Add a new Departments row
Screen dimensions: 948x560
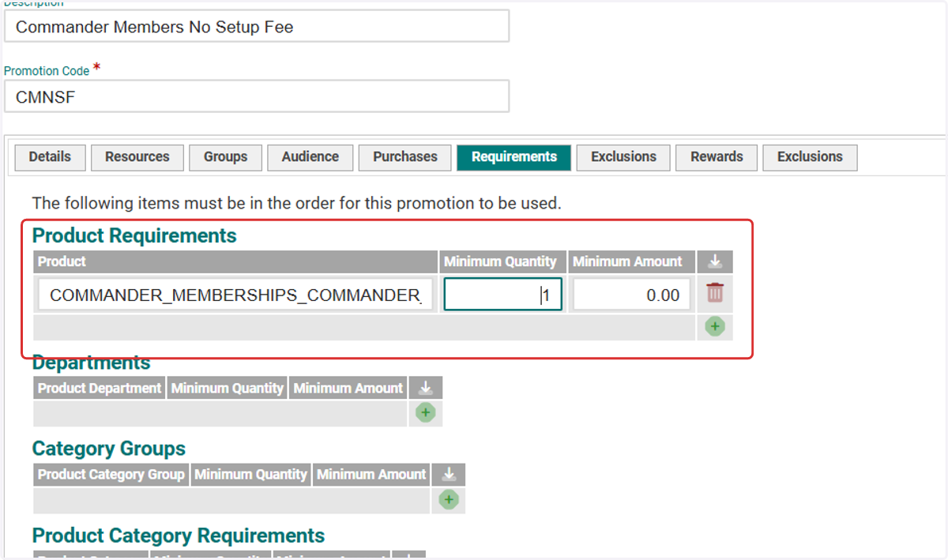click(x=425, y=412)
